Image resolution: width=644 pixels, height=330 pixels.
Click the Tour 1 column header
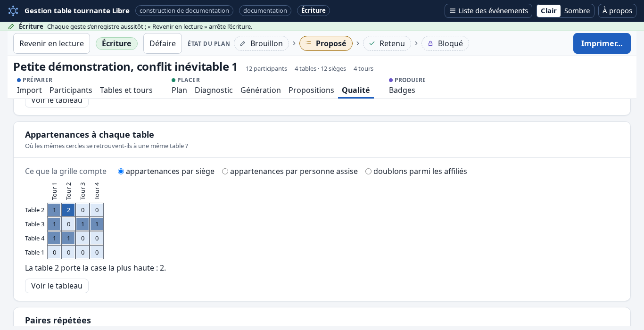tap(54, 191)
